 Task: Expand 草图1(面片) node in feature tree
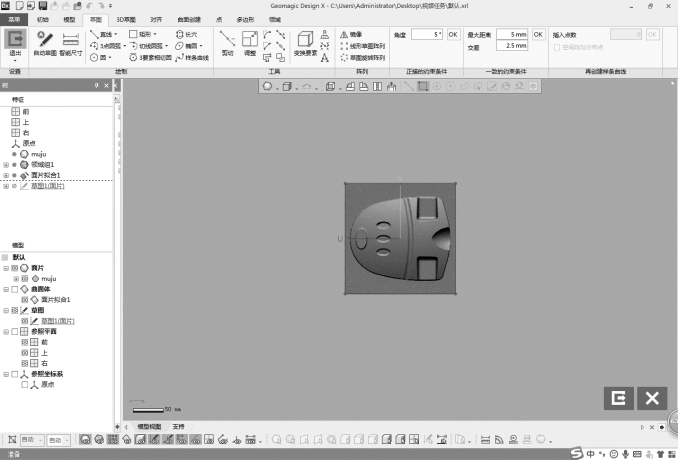pos(6,186)
